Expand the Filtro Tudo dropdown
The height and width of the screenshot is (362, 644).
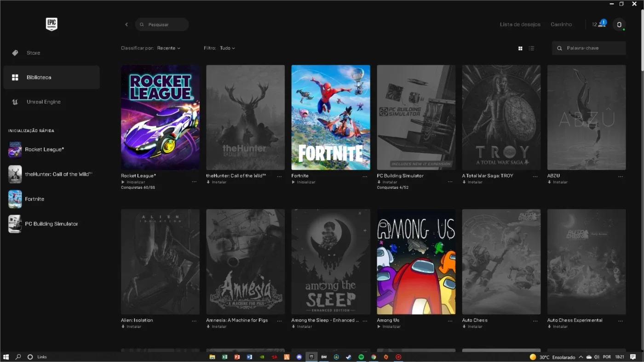227,48
